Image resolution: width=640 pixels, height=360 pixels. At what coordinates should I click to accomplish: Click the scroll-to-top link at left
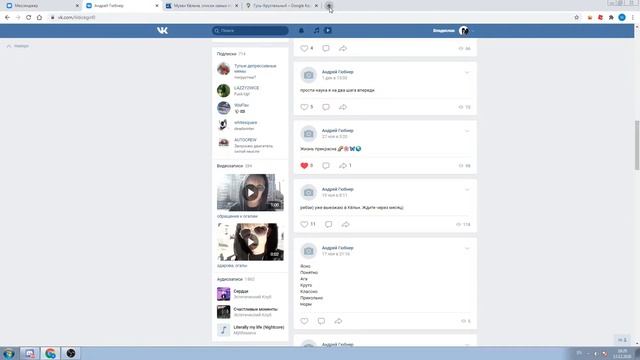click(x=18, y=46)
